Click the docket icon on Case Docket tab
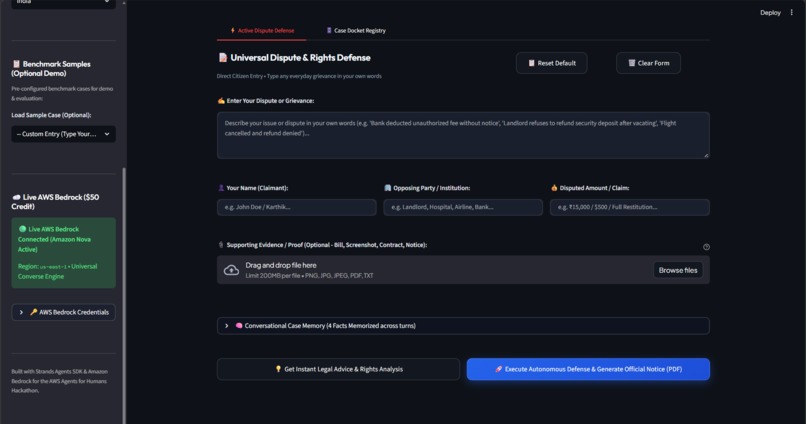The width and height of the screenshot is (806, 424). 329,30
